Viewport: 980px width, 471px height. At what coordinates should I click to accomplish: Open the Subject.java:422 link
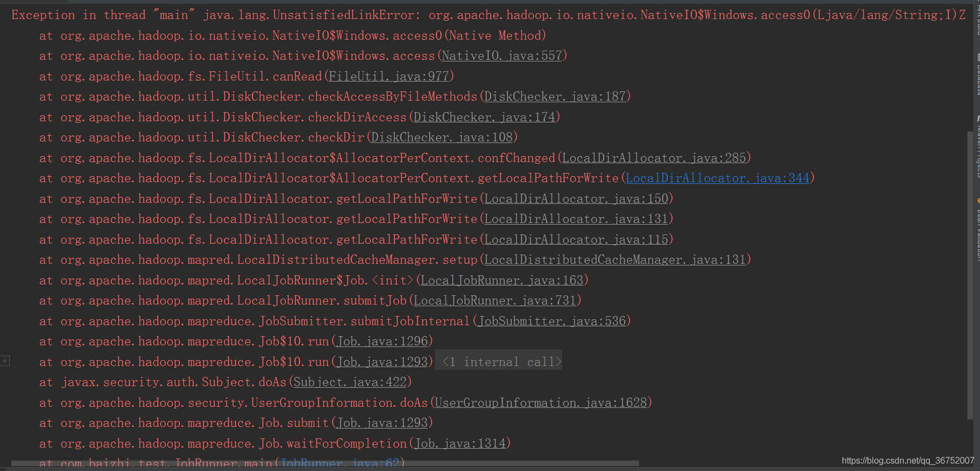(350, 382)
